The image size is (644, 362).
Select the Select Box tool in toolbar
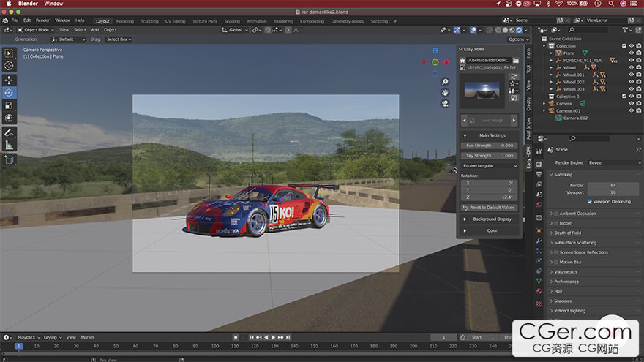9,53
